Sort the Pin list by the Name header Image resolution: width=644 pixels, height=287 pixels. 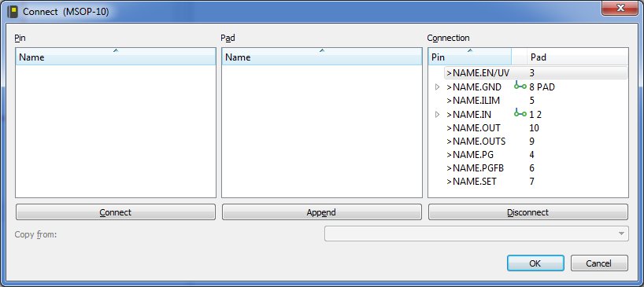point(116,57)
